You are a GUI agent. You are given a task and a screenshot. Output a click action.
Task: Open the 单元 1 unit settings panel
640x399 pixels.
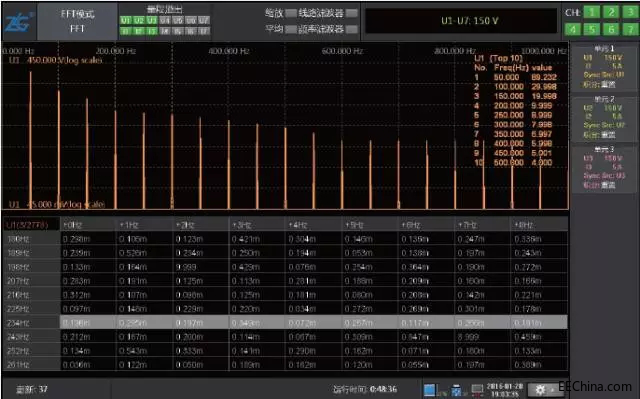[x=604, y=68]
